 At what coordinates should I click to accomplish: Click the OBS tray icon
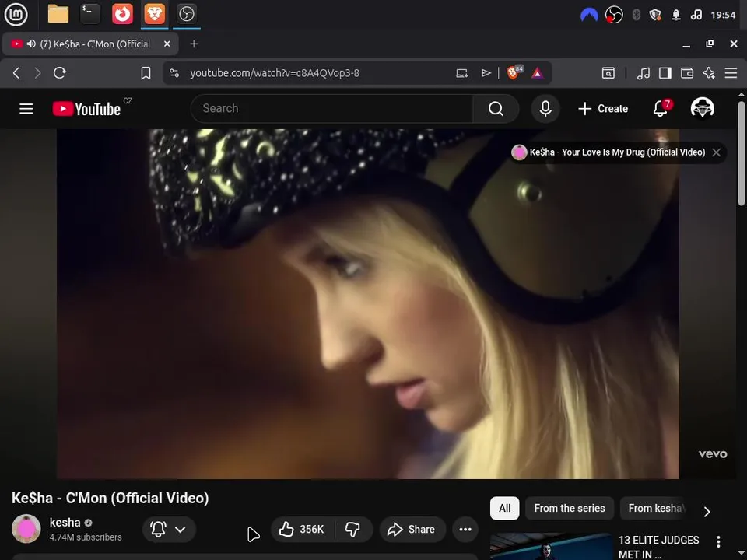click(x=614, y=15)
